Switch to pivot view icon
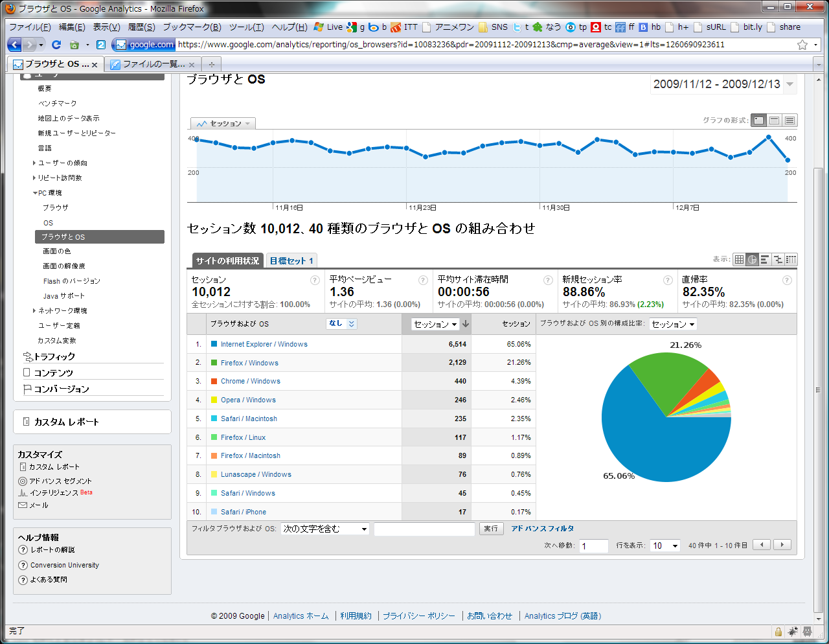Image resolution: width=829 pixels, height=644 pixels. click(x=791, y=260)
